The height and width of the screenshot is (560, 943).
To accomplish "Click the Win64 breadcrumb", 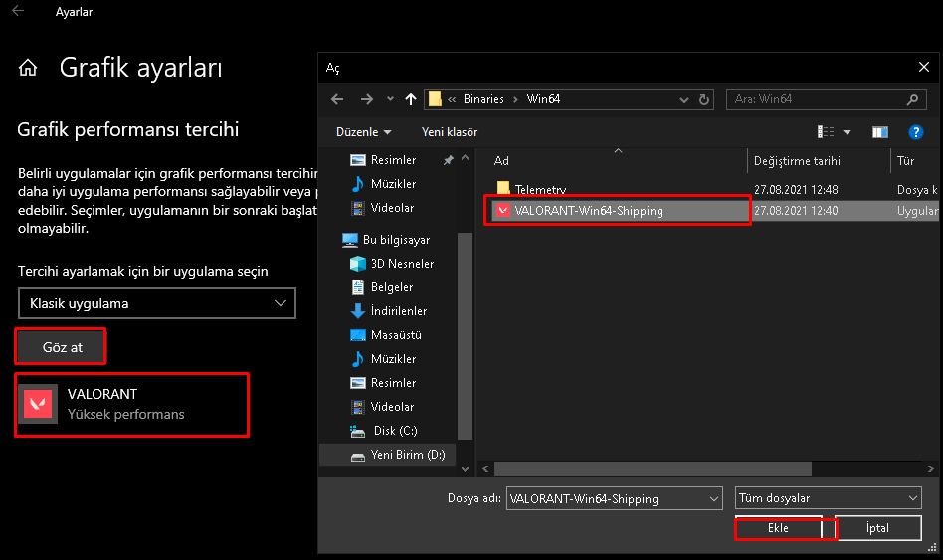I will click(543, 99).
